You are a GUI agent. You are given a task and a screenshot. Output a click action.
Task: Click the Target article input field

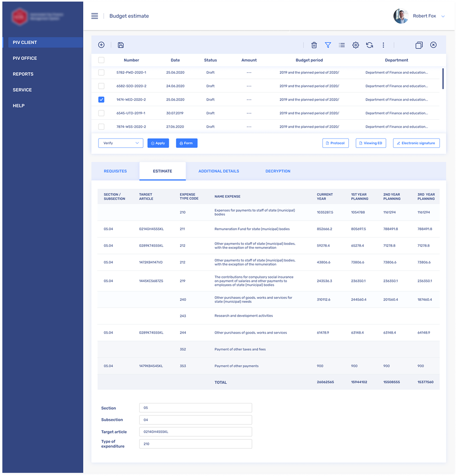point(196,432)
